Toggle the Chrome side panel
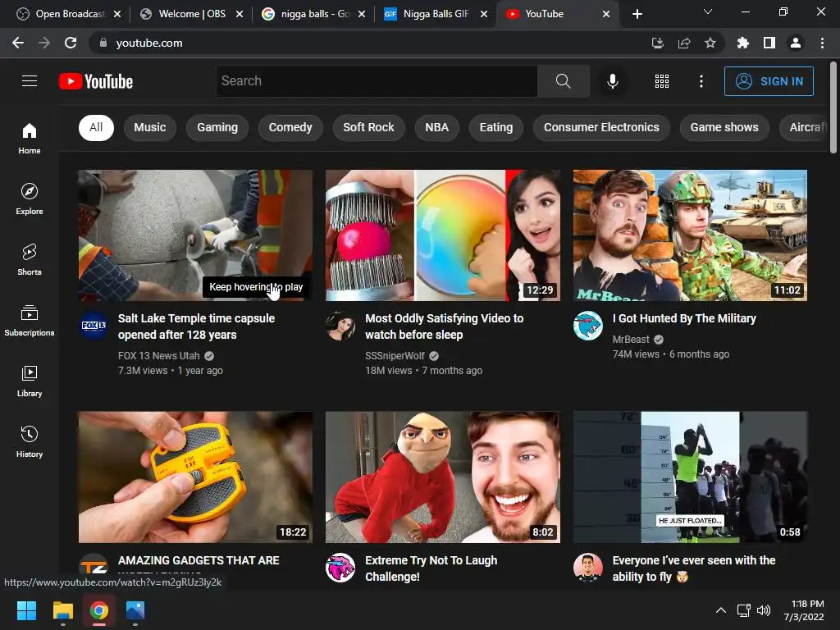The height and width of the screenshot is (630, 840). [769, 43]
